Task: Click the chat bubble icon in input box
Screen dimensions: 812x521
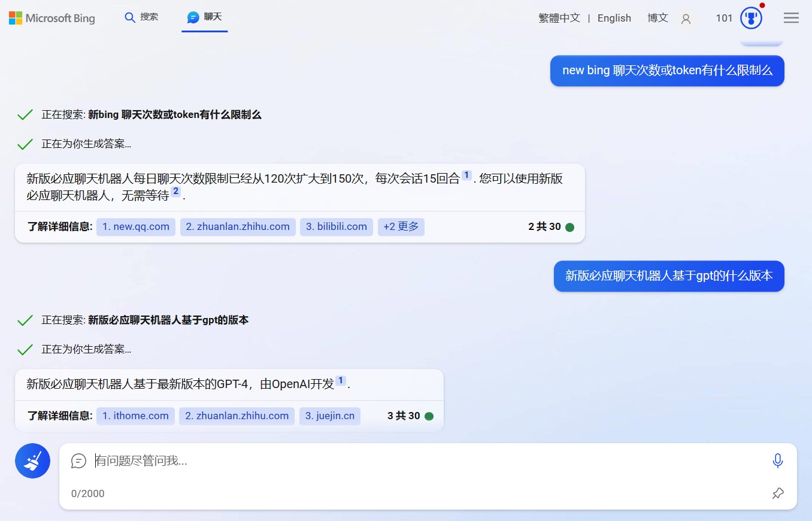Action: (x=79, y=461)
